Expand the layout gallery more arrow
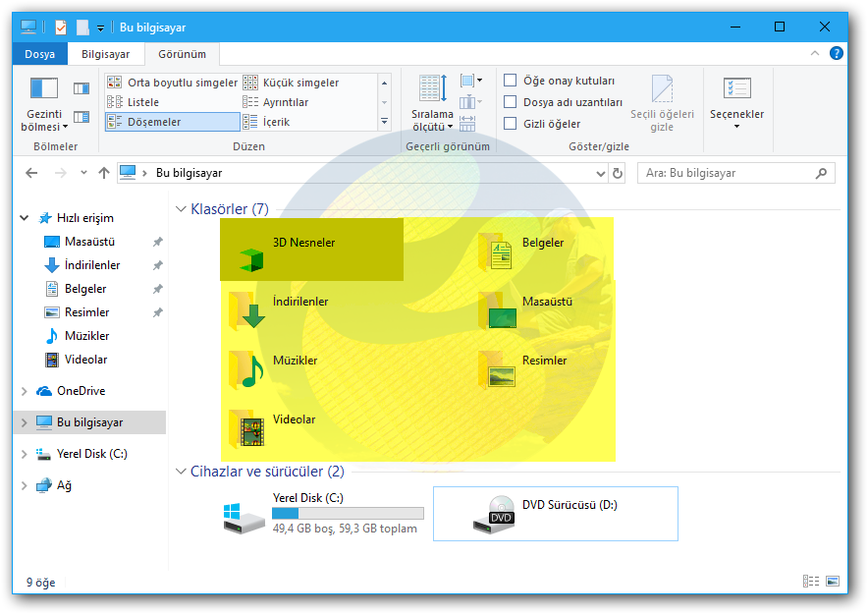 (384, 122)
